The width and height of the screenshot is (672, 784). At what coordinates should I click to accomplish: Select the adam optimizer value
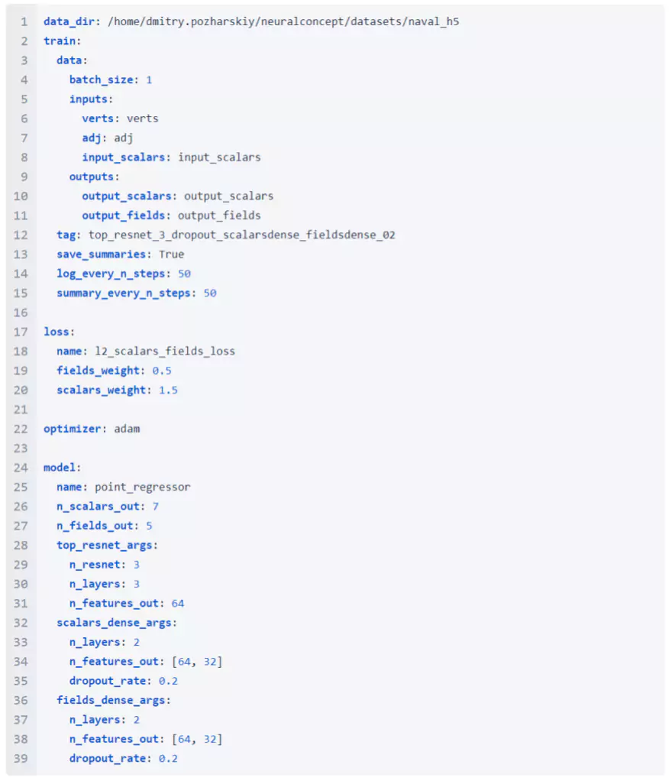point(127,429)
